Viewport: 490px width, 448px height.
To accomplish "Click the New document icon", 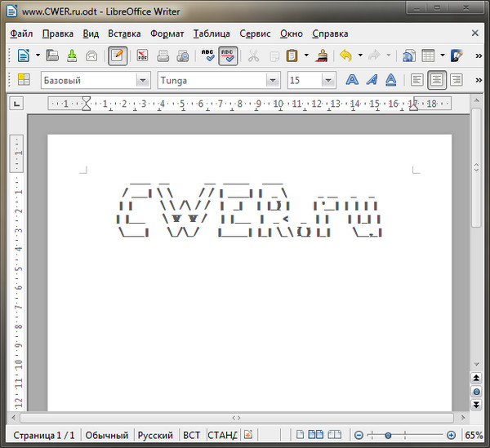I will pos(23,55).
